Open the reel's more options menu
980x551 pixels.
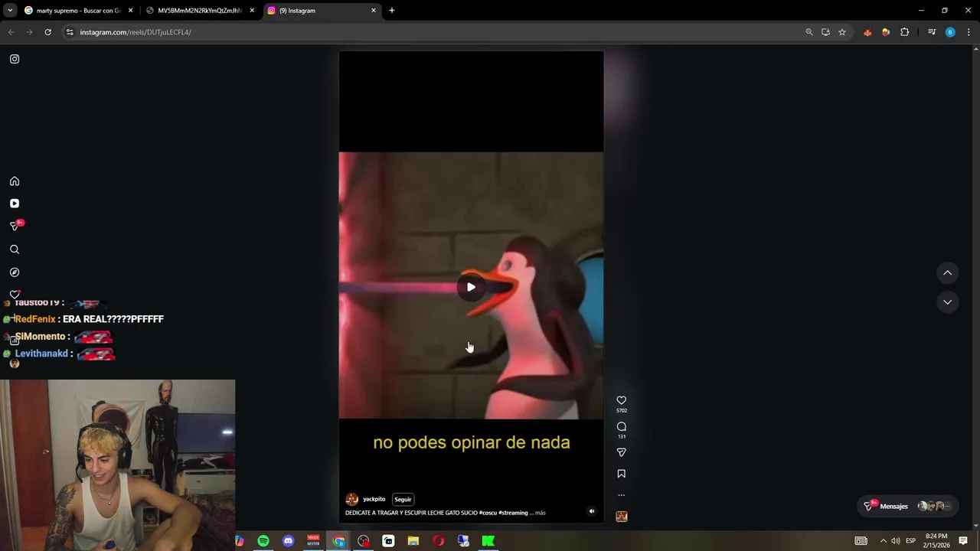(622, 495)
